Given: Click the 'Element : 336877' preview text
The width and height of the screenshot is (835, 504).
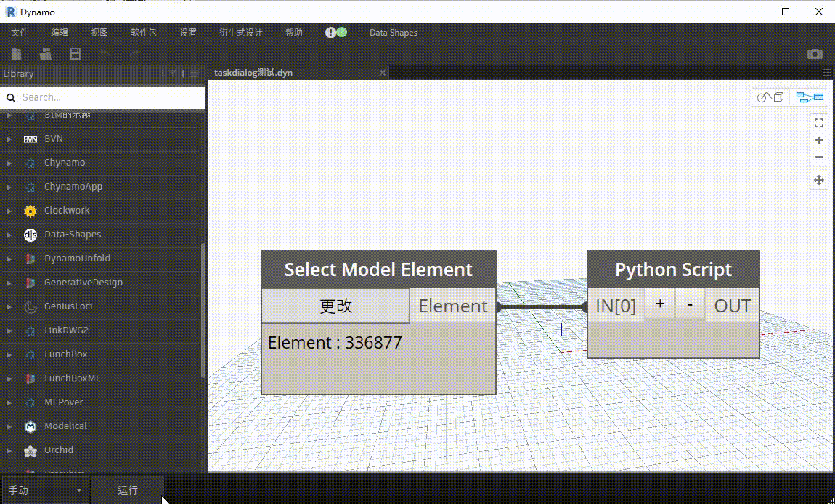Looking at the screenshot, I should pyautogui.click(x=335, y=343).
